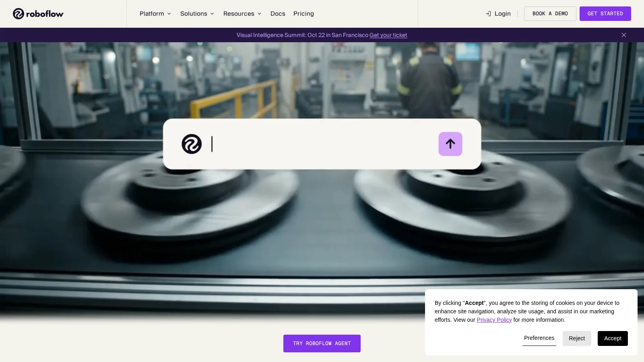This screenshot has height=362, width=644.
Task: Focus the agent prompt text field
Action: 322,144
